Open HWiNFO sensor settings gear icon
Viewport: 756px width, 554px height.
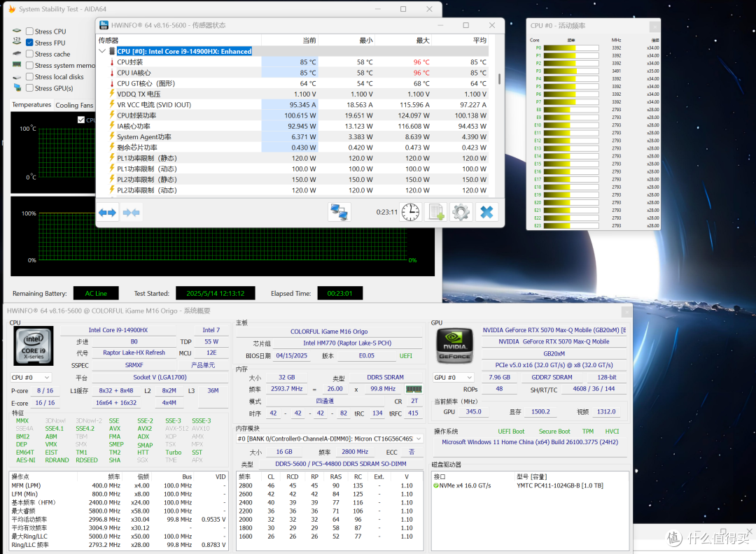point(461,212)
